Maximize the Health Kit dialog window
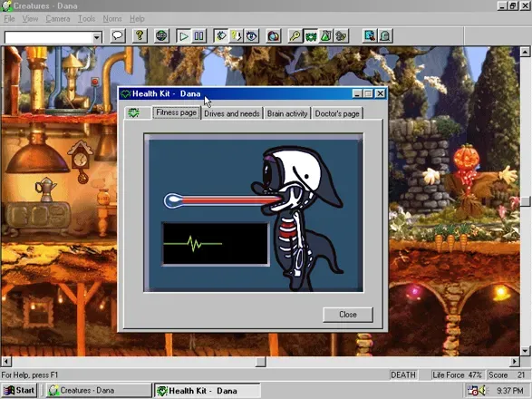Viewport: 532px width, 399px height. [x=368, y=93]
